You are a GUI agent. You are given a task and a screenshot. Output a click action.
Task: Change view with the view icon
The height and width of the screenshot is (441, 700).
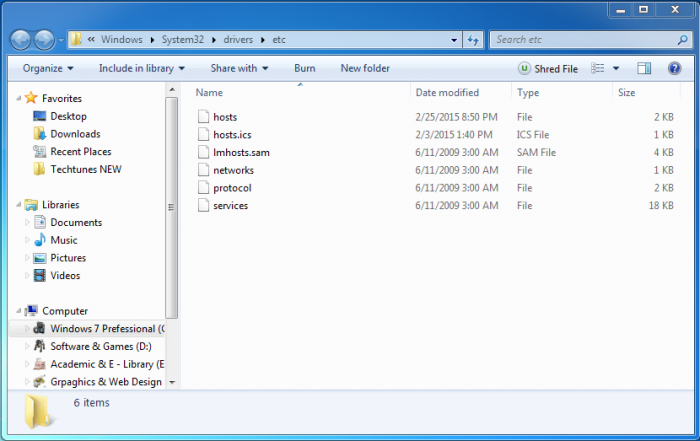[x=597, y=68]
